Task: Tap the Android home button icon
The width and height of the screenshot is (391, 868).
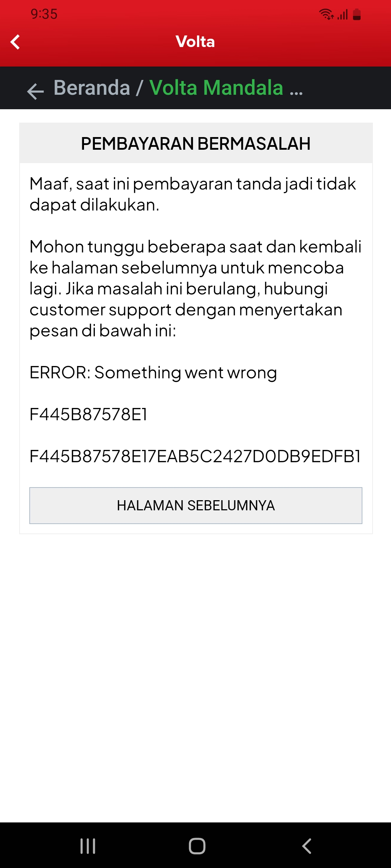Action: point(197,846)
